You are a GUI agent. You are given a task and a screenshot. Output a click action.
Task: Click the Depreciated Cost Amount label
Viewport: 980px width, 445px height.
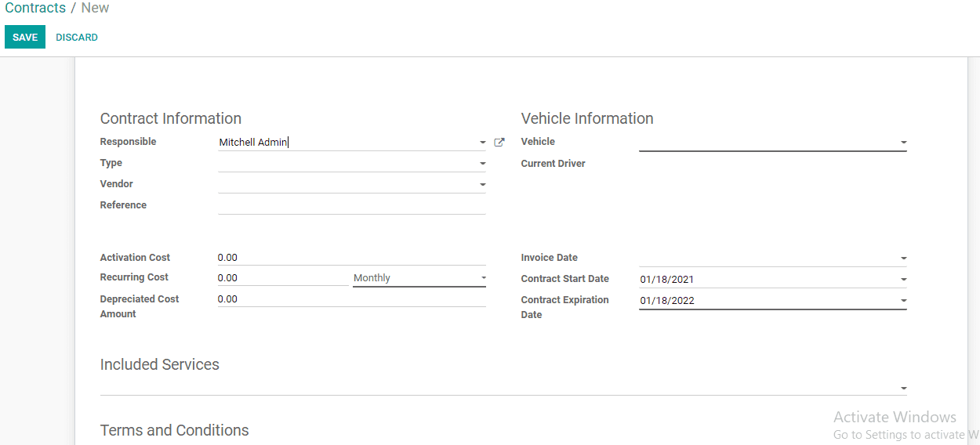[140, 306]
